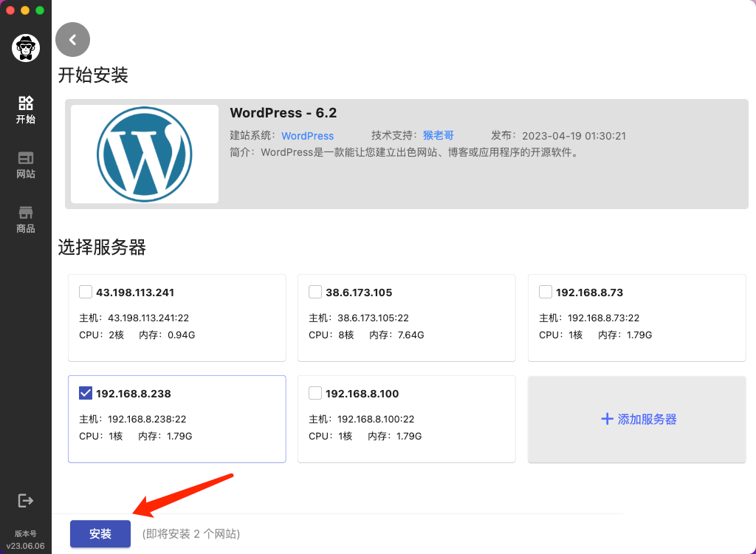Viewport: 756px width, 554px height.
Task: Click the CPU：8核 text
Action: coord(331,335)
